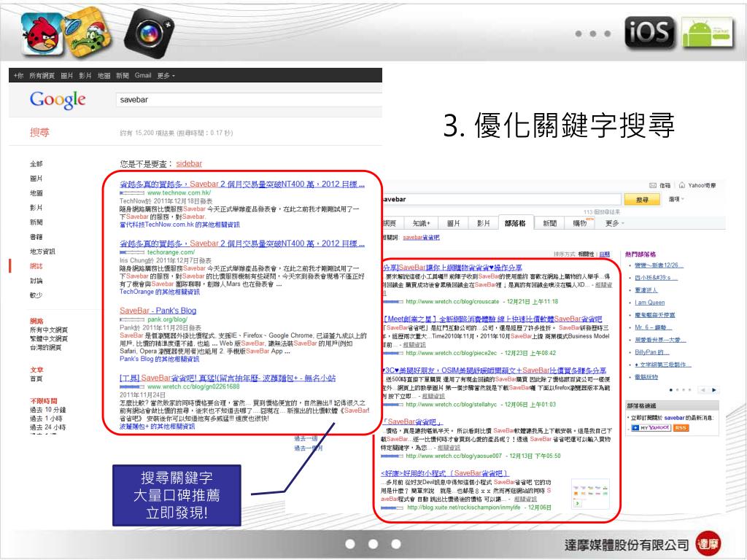The width and height of the screenshot is (747, 560).
Task: Click the Yahoo home house icon
Action: pos(682,185)
